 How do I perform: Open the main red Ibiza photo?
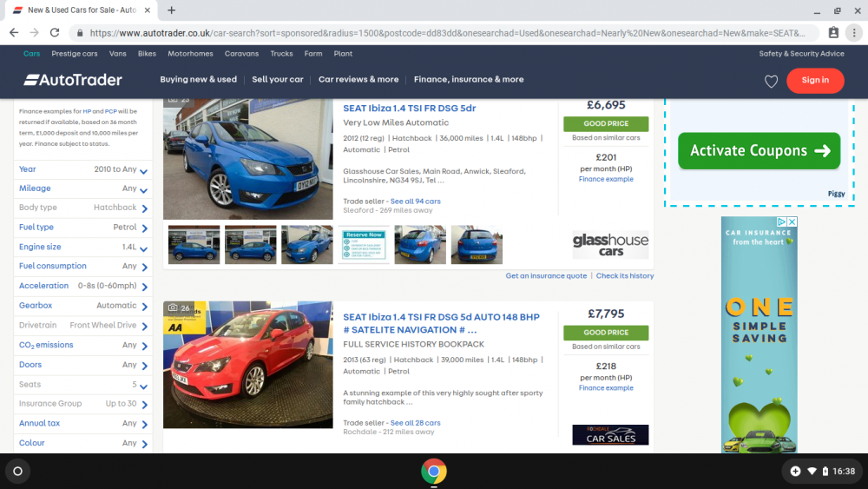pos(248,365)
